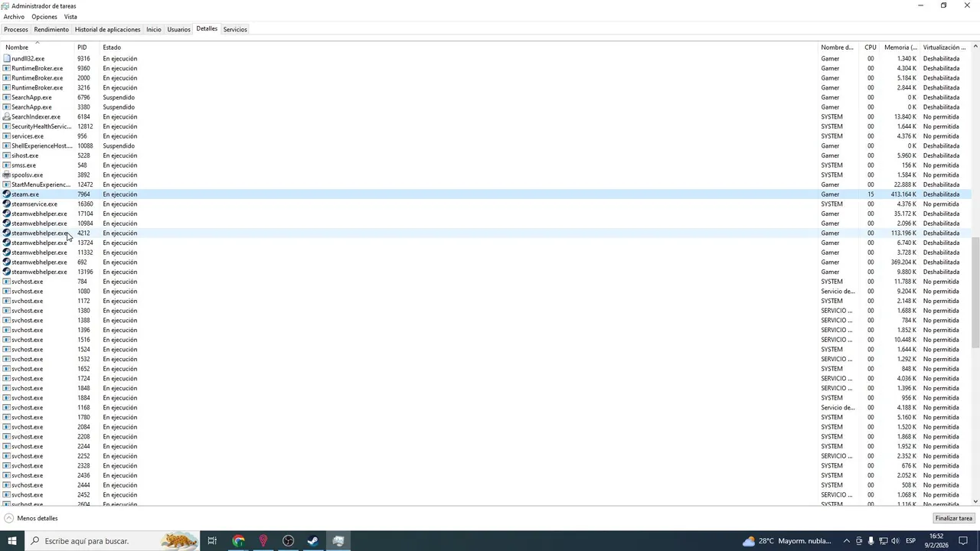Select svchost.exe row with PID 2208
Image resolution: width=980 pixels, height=551 pixels.
coord(486,436)
